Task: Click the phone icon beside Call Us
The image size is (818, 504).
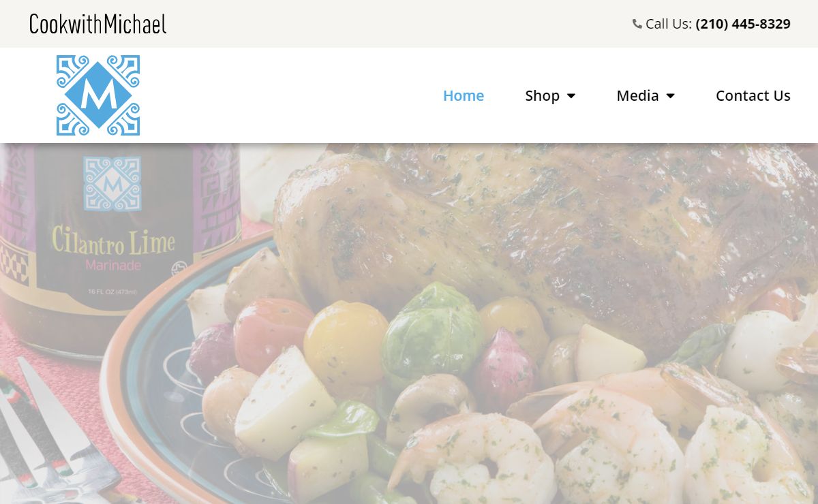Action: [x=637, y=24]
